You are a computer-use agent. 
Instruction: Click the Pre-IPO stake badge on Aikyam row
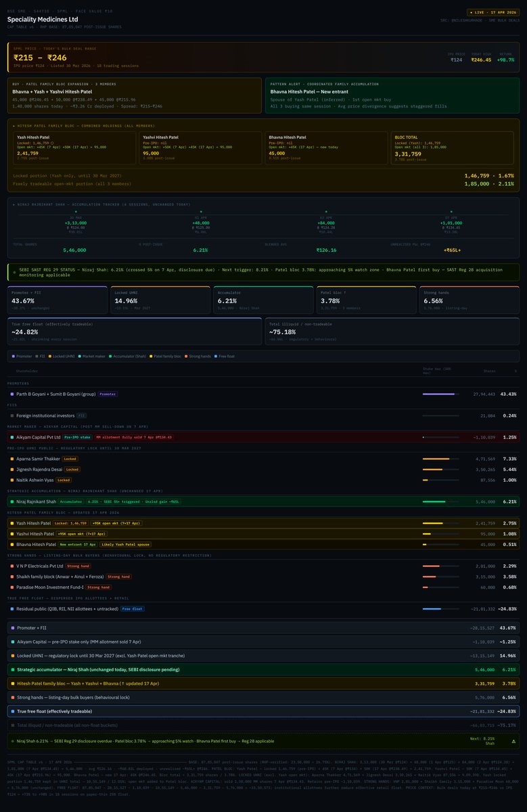tap(76, 437)
